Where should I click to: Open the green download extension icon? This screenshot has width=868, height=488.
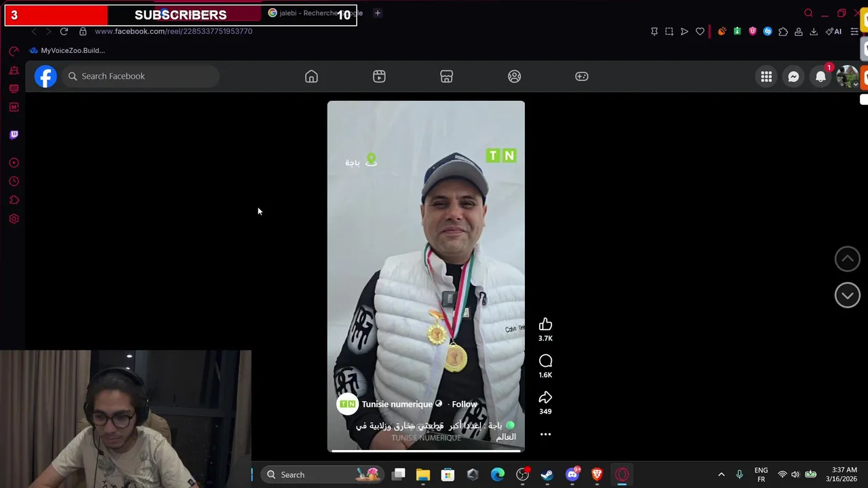[737, 31]
